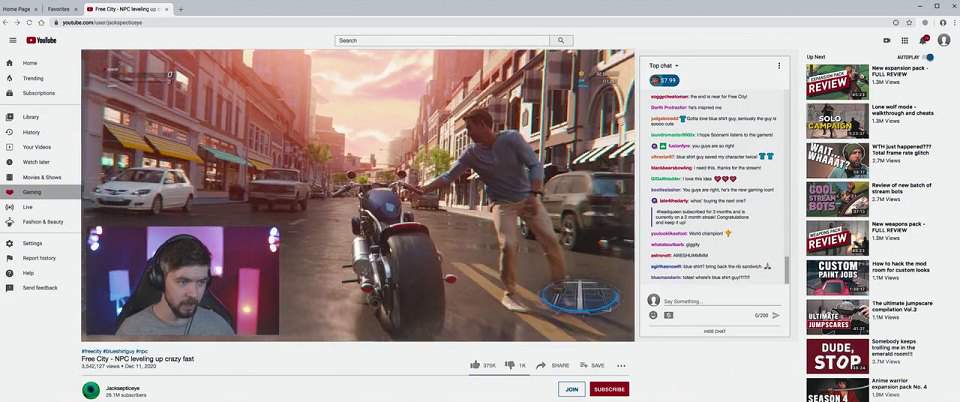960x402 pixels.
Task: Go to the YouTube logo home link
Action: [x=41, y=40]
